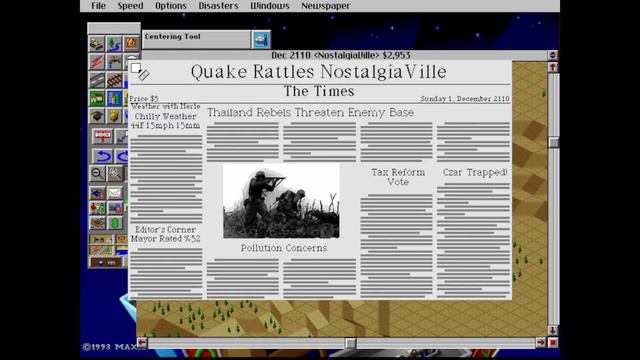Open the Weather with Herle column
The image size is (640, 360).
pos(165,107)
